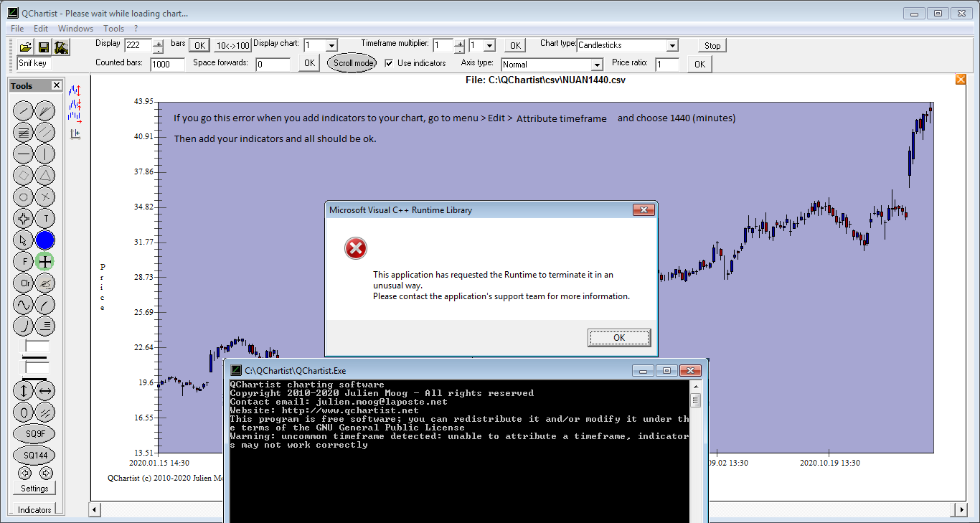Click the Counted bars input field
Viewport: 980px width, 523px height.
click(x=168, y=65)
